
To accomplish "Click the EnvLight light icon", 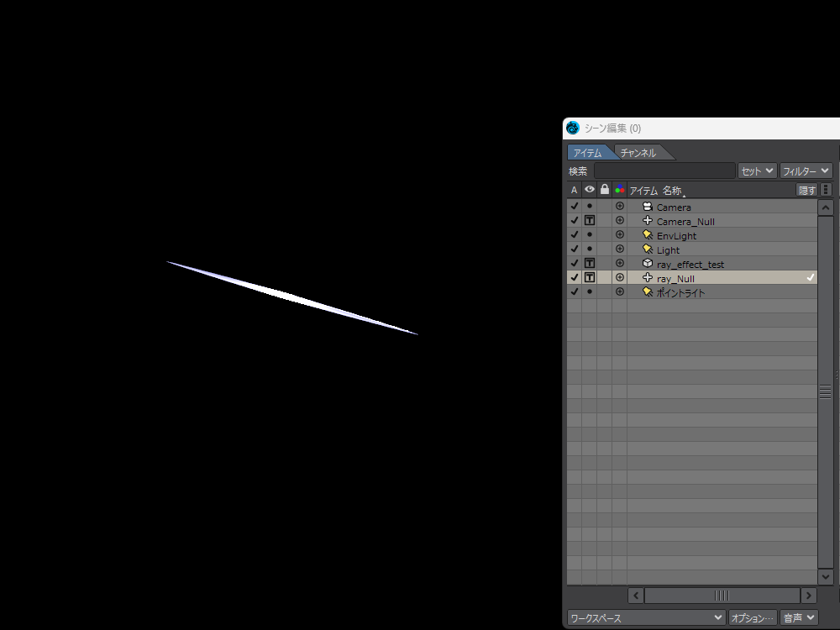I will point(648,235).
